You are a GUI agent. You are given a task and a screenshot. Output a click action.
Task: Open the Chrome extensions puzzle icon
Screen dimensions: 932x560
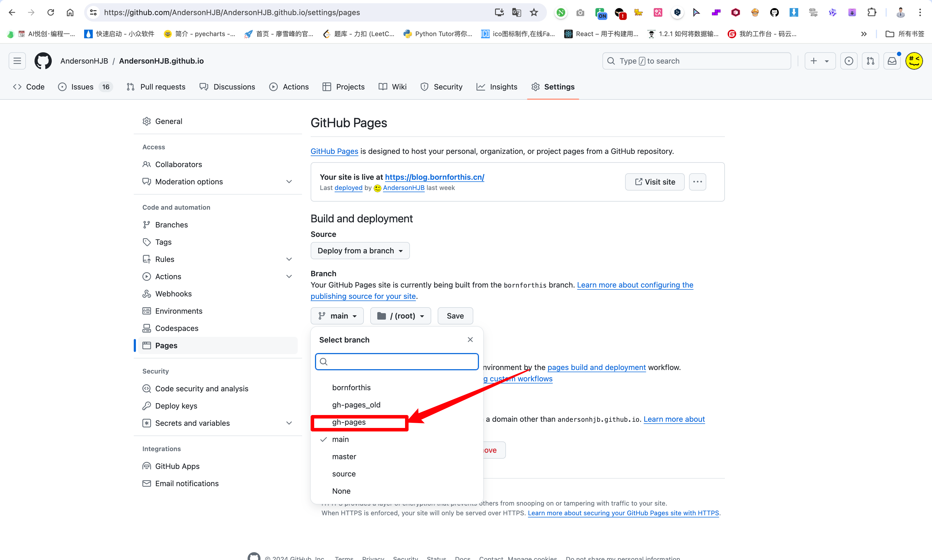(872, 12)
